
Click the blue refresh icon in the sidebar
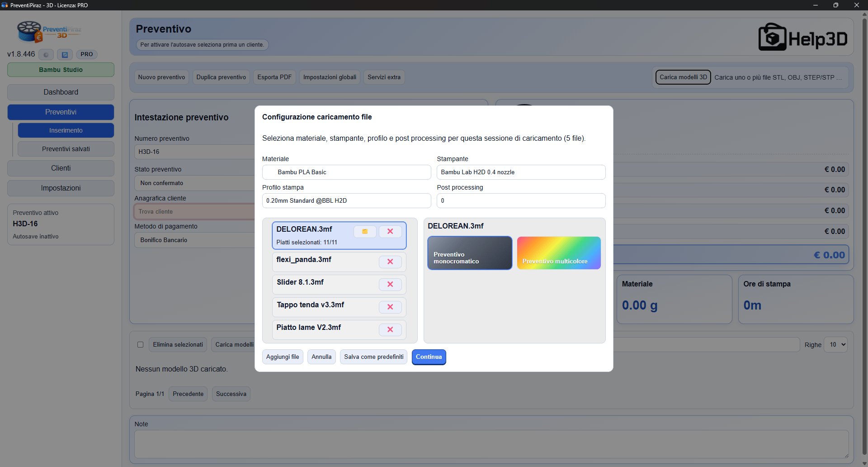coord(65,55)
